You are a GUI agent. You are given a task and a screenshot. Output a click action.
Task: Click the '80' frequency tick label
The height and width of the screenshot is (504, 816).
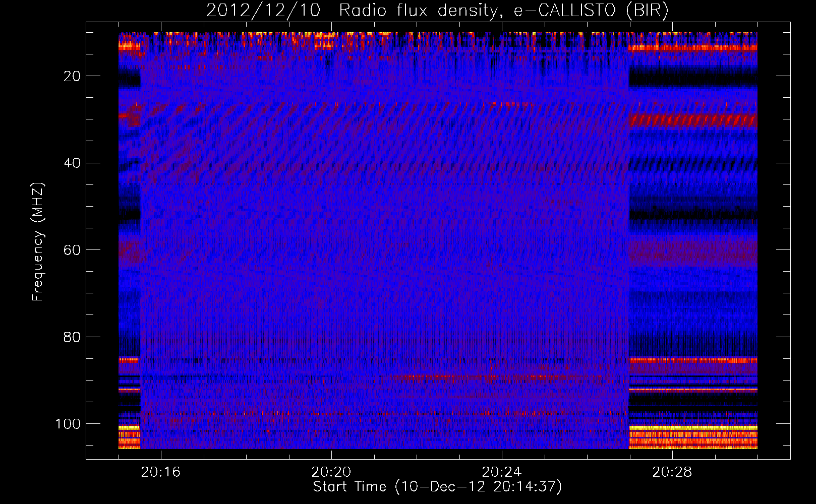[72, 337]
